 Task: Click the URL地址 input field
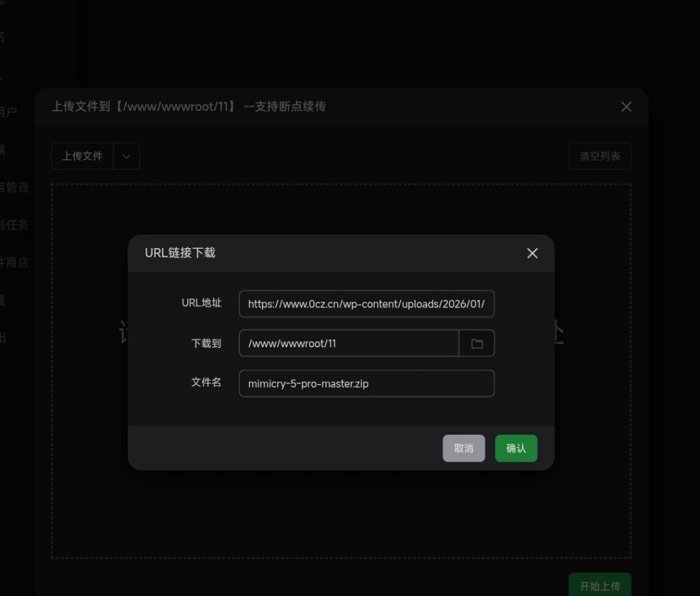coord(366,303)
